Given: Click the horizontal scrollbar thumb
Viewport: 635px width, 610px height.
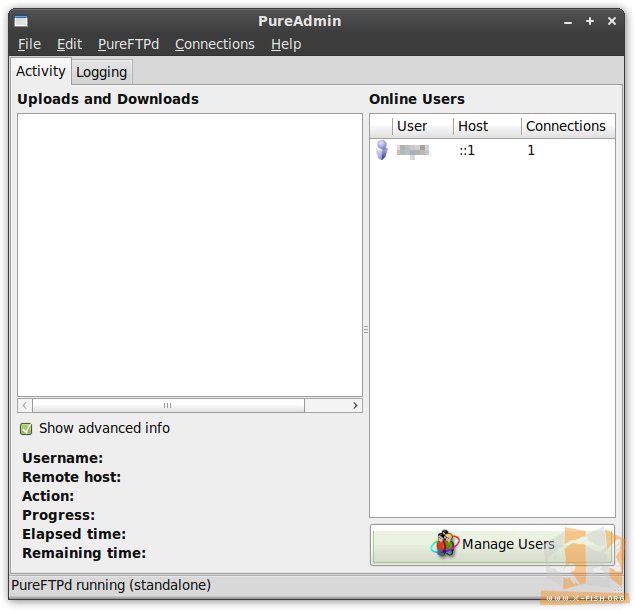Looking at the screenshot, I should click(x=168, y=405).
